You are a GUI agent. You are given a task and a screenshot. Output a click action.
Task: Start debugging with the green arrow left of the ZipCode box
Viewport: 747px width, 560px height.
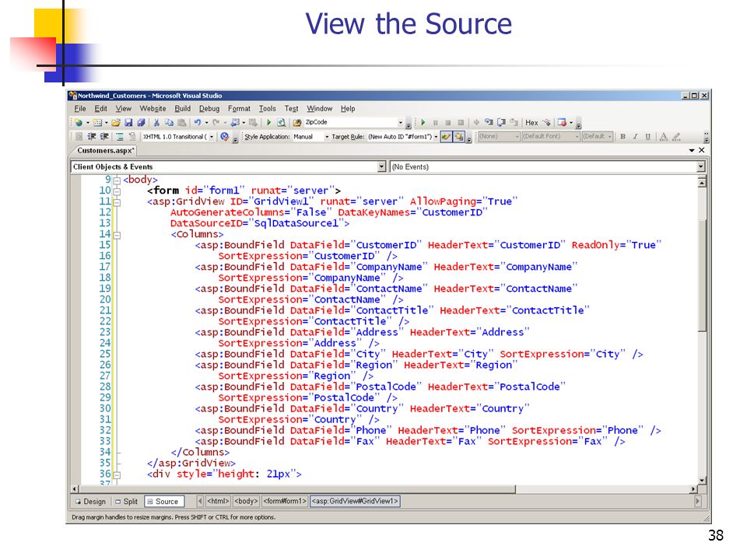[268, 122]
